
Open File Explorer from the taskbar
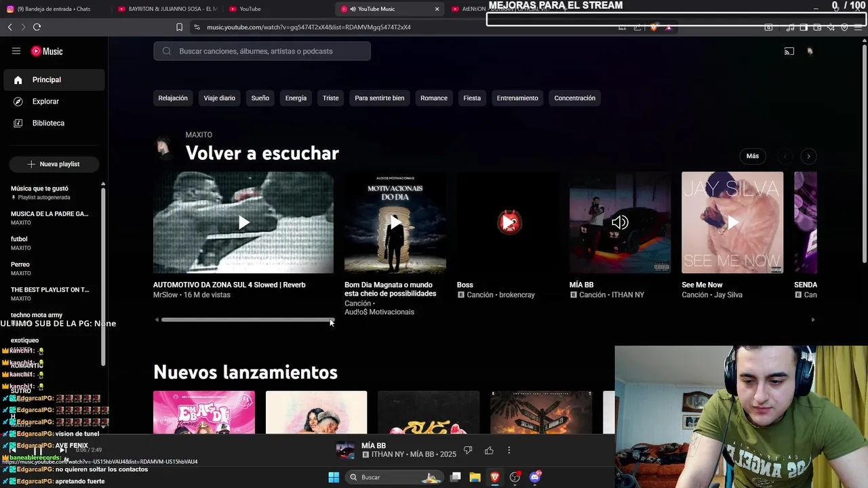[x=475, y=477]
